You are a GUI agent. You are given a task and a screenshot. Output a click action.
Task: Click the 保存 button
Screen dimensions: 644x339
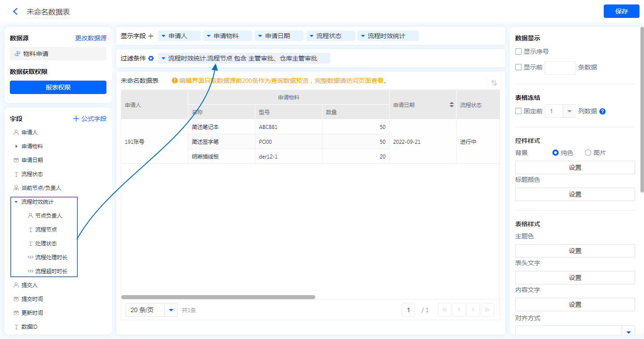click(621, 11)
